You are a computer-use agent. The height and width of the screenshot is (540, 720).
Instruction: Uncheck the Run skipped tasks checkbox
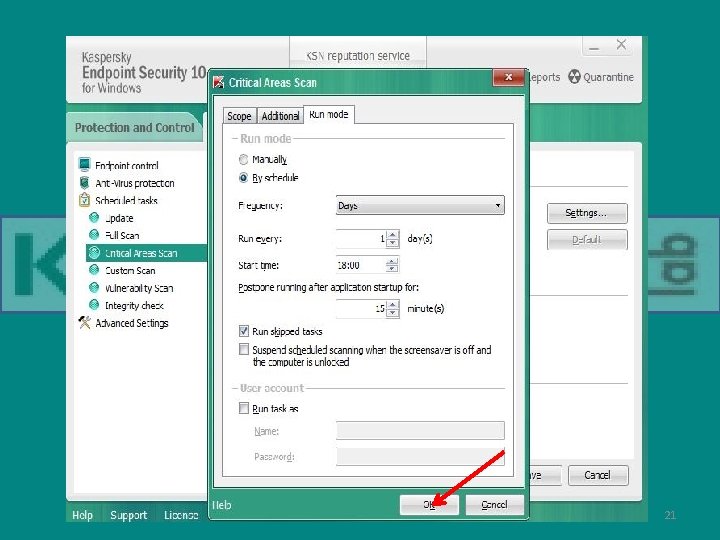[244, 331]
